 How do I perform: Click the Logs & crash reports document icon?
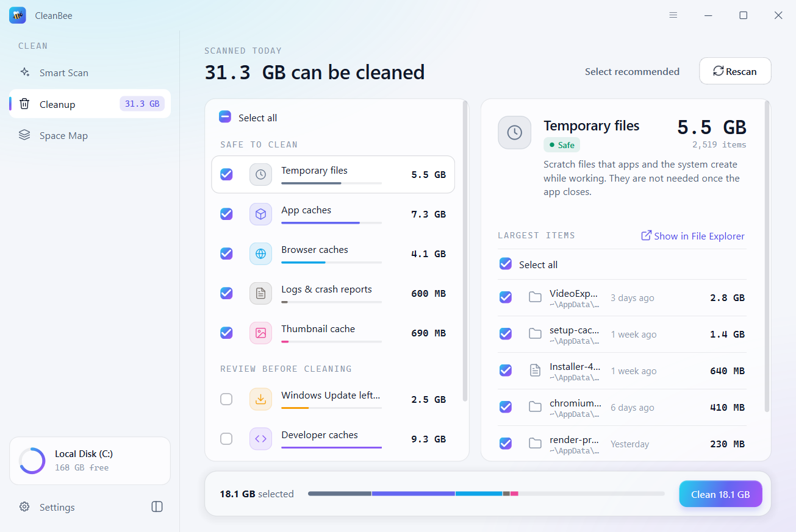(260, 293)
